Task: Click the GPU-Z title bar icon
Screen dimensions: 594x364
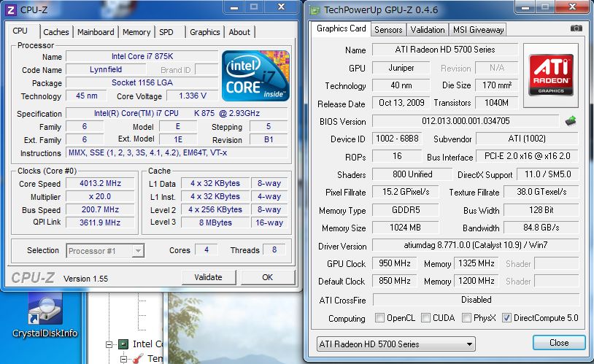Action: 315,10
